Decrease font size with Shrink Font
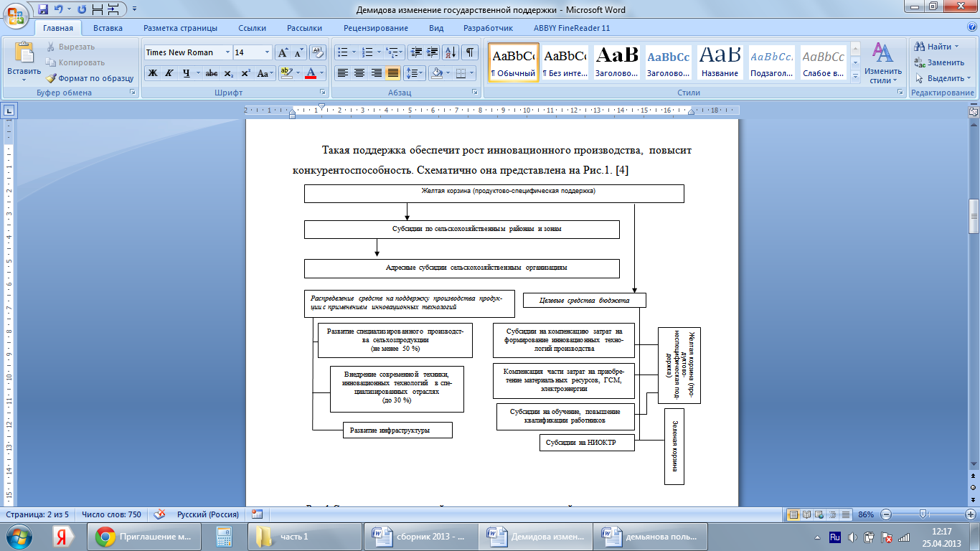Screen dimensions: 980x551 299,52
